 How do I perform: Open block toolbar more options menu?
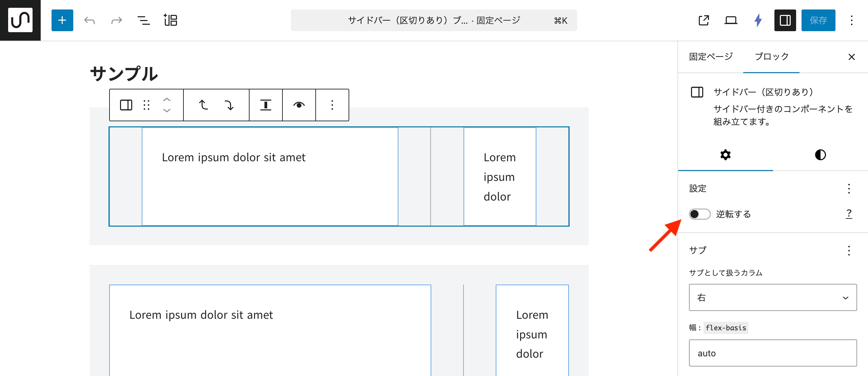(x=332, y=105)
